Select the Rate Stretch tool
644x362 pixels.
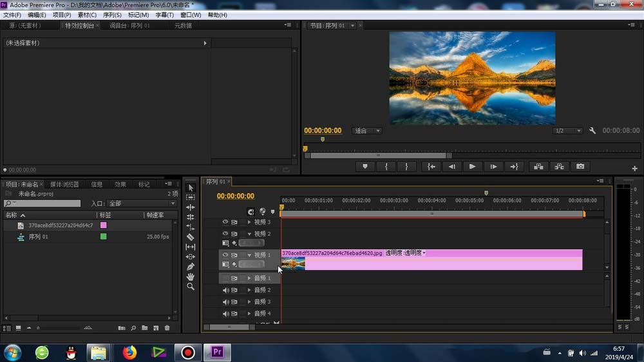(x=191, y=227)
